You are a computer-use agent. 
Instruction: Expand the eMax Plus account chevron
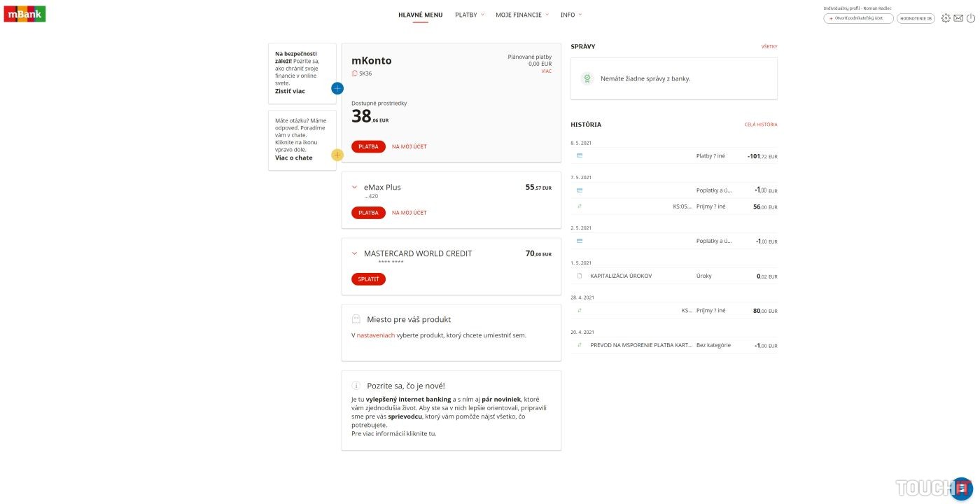tap(354, 188)
